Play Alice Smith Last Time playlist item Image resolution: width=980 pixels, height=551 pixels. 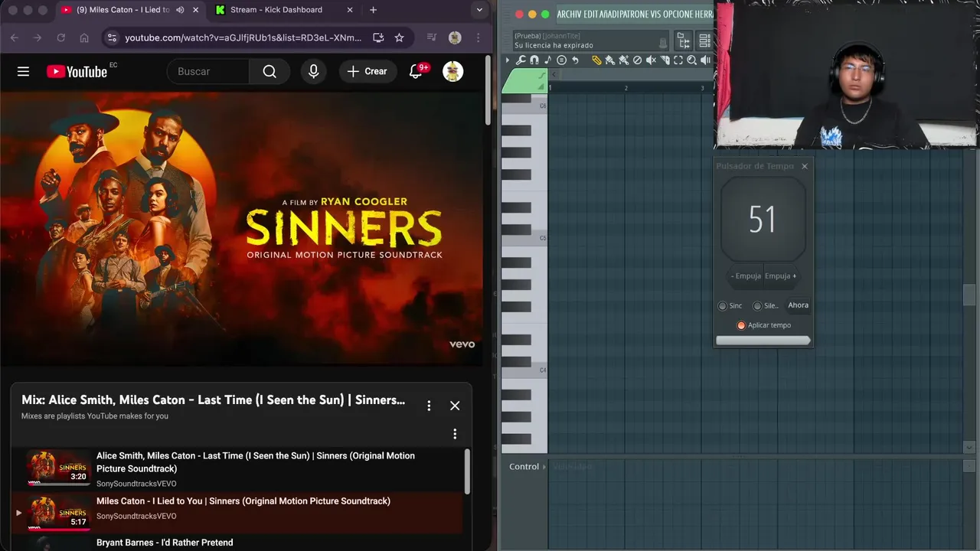(x=237, y=468)
